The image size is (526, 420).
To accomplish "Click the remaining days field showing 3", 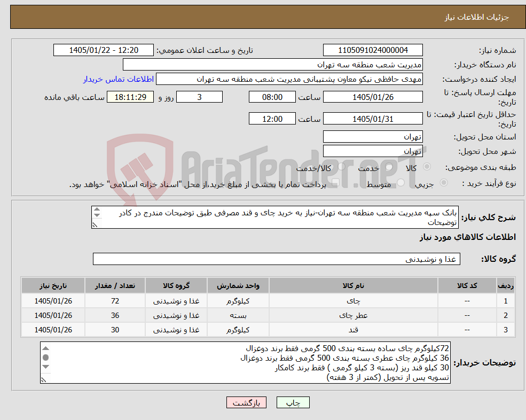I will click(x=199, y=97).
